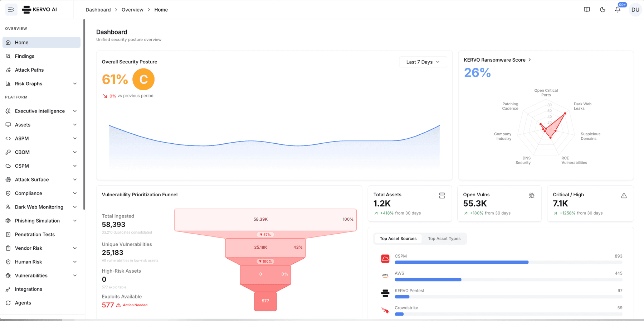The image size is (644, 321).
Task: Open the KERVO Ransomware Score link
Action: point(497,60)
